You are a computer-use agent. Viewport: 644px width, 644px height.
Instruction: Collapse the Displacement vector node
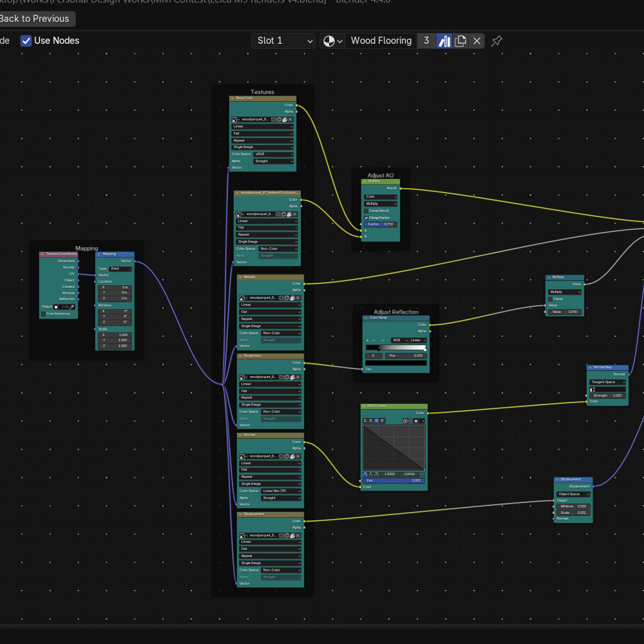tap(558, 479)
